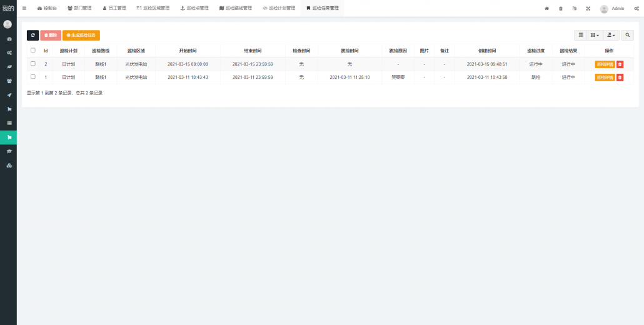644x325 pixels.
Task: Switch to 部门管理 tab
Action: click(x=79, y=8)
